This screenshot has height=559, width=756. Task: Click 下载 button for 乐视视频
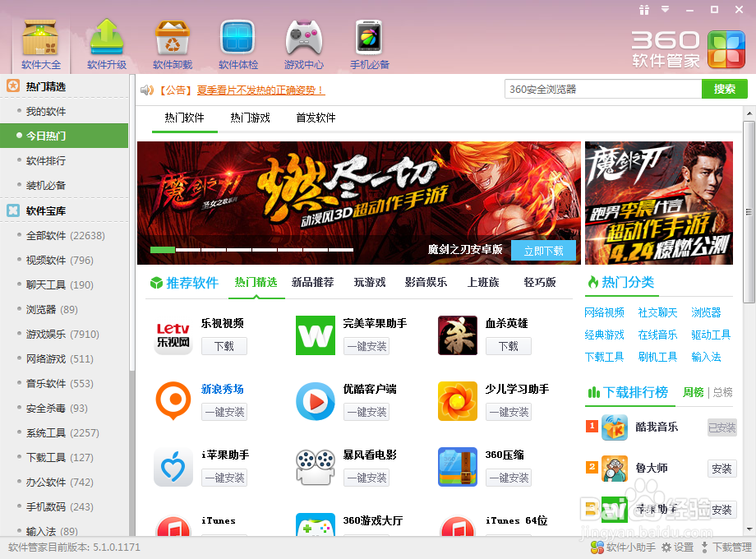point(224,346)
